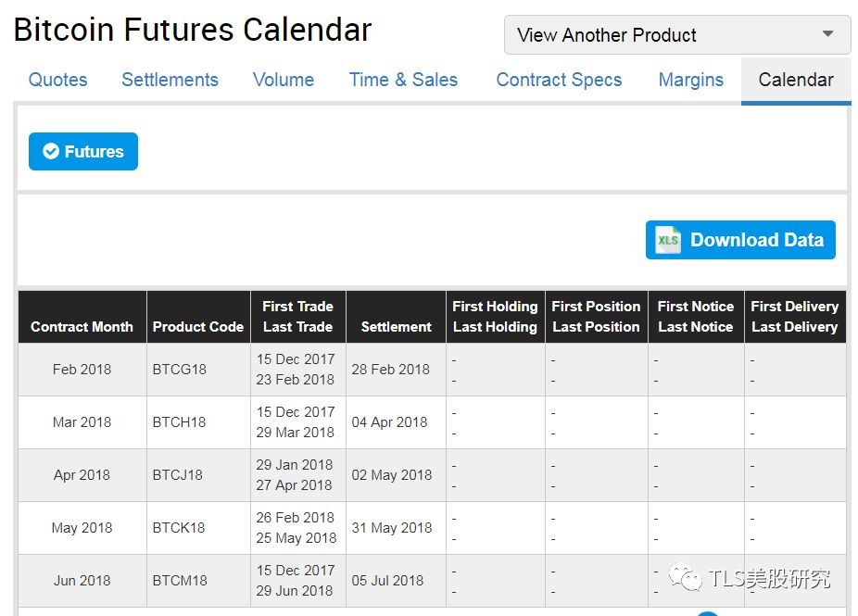Click the Contract Month column header
The image size is (858, 616).
click(x=82, y=326)
